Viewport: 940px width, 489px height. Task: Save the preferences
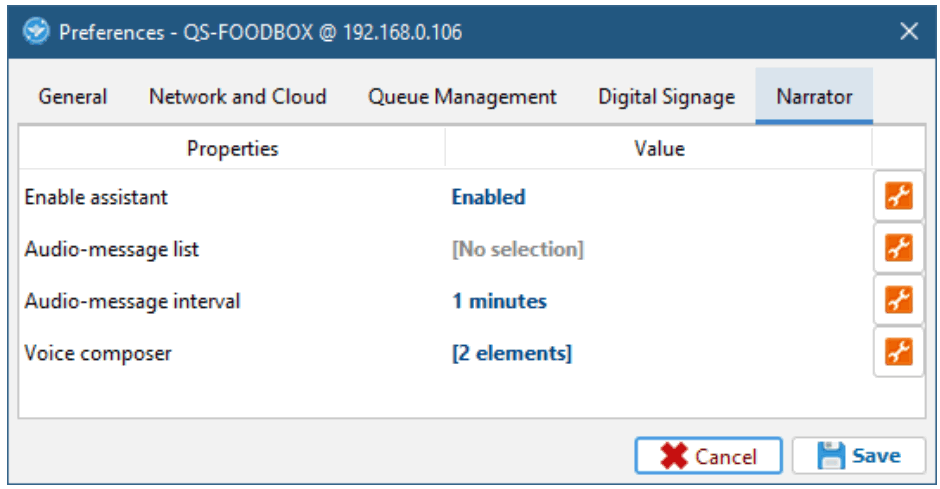tap(858, 456)
